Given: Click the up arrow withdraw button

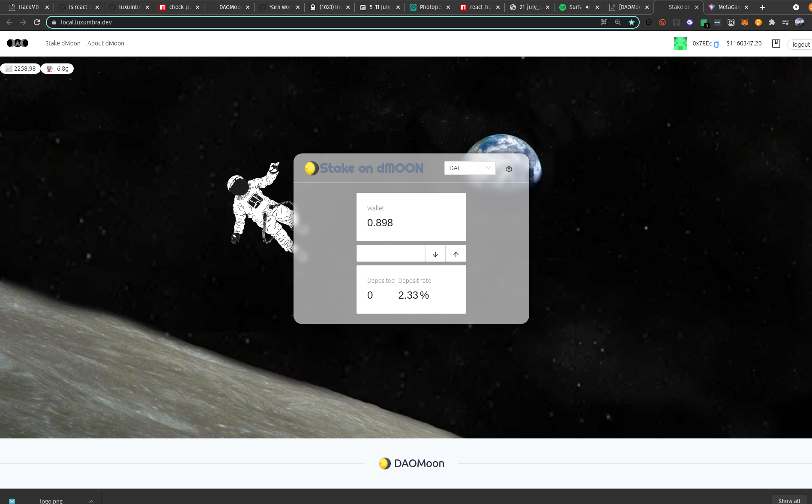Looking at the screenshot, I should tap(456, 254).
